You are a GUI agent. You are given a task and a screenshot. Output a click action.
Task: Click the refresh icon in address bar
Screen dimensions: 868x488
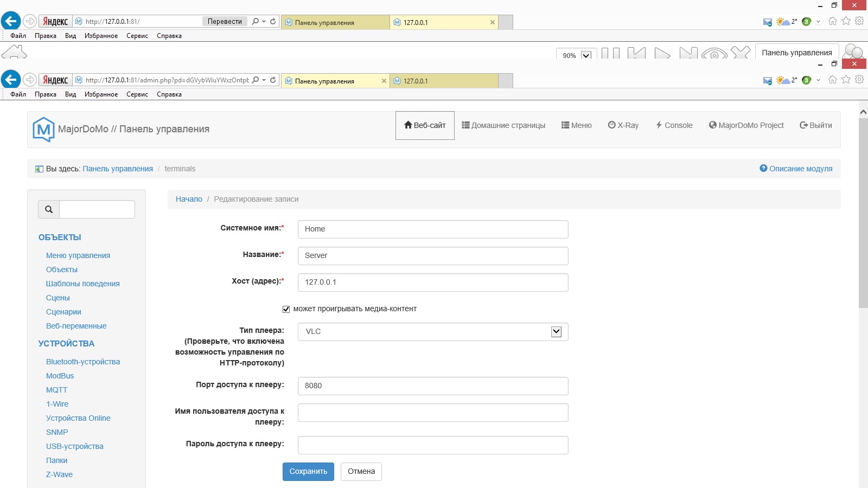273,80
